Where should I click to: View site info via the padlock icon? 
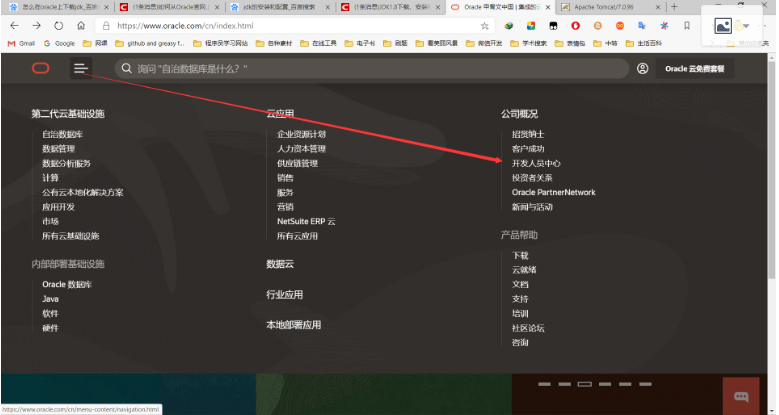click(x=106, y=26)
